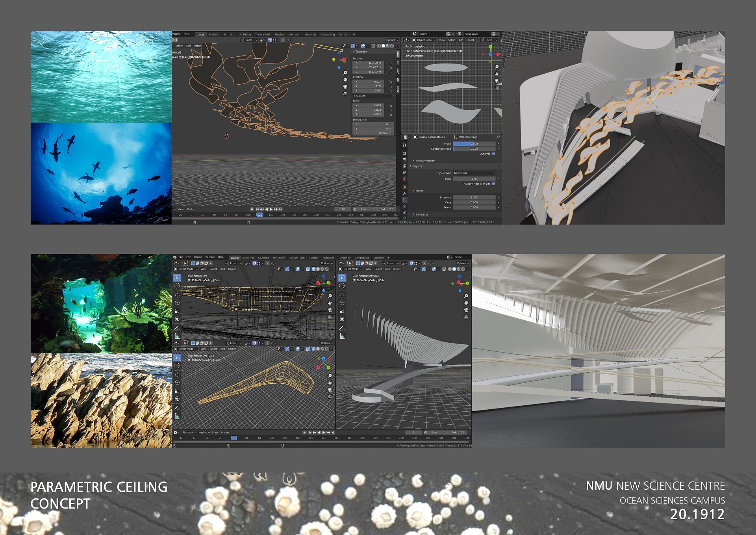756x535 pixels.
Task: Select the Transform tool in the fins viewport on the right
Action: point(342,319)
